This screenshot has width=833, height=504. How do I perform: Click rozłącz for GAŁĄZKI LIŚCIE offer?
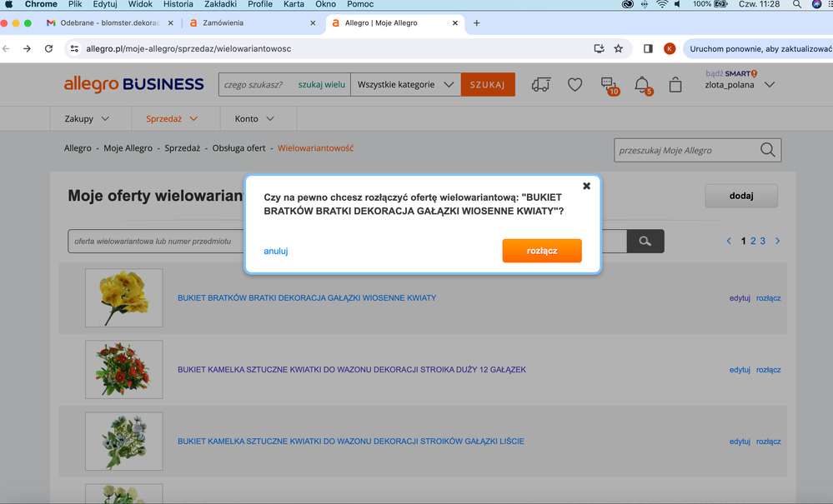(x=768, y=442)
